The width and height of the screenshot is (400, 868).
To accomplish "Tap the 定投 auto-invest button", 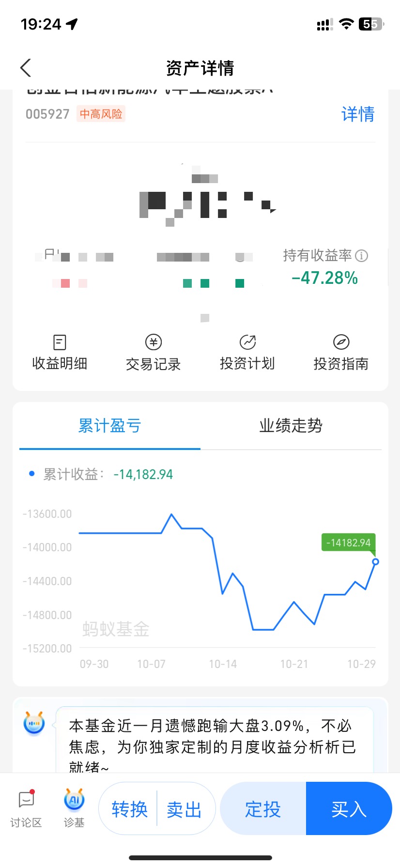I will click(x=263, y=808).
